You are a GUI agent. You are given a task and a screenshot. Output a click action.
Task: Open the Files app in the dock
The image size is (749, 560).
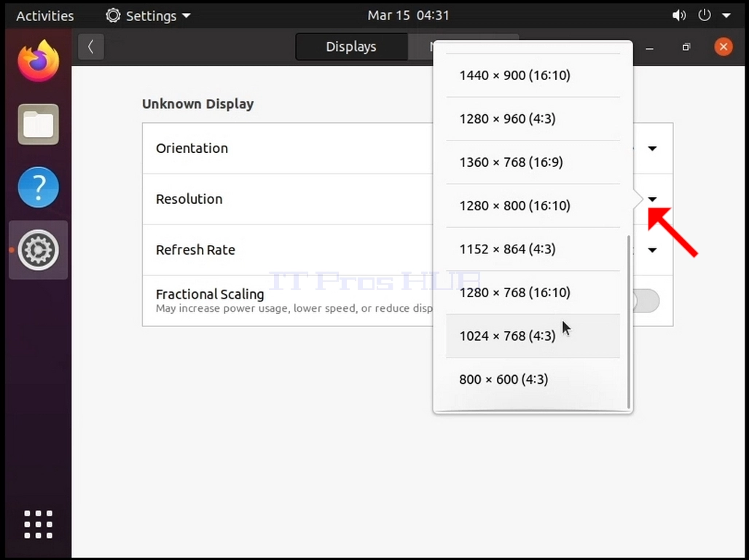(x=38, y=124)
